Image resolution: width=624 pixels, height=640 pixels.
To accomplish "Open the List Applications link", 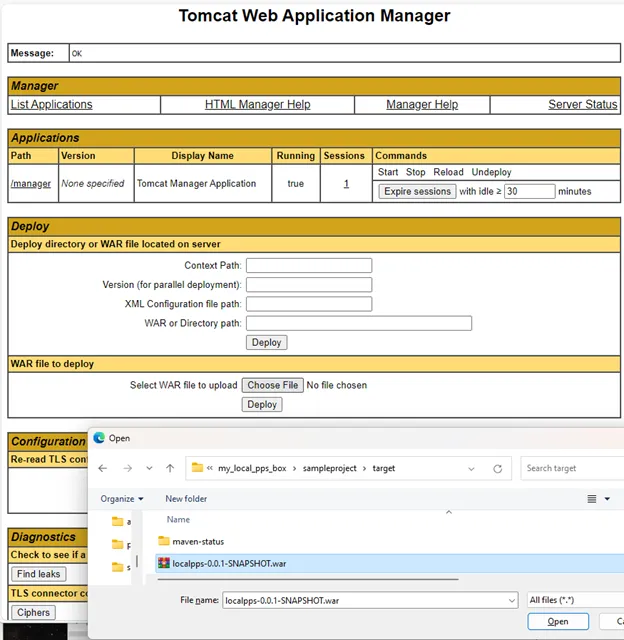I will tap(51, 105).
